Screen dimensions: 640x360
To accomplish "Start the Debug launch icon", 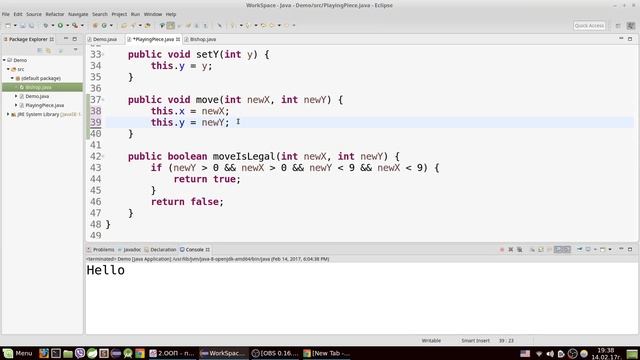I will pyautogui.click(x=45, y=25).
